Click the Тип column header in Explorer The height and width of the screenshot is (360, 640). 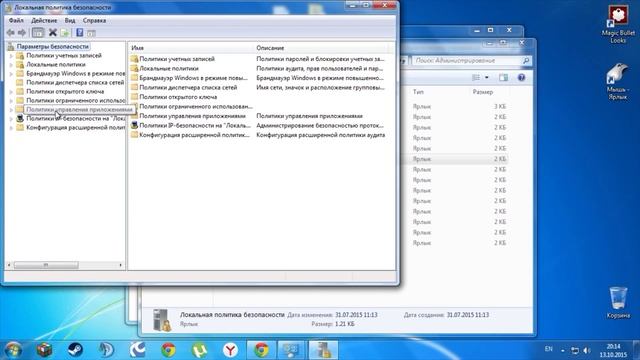[418, 92]
